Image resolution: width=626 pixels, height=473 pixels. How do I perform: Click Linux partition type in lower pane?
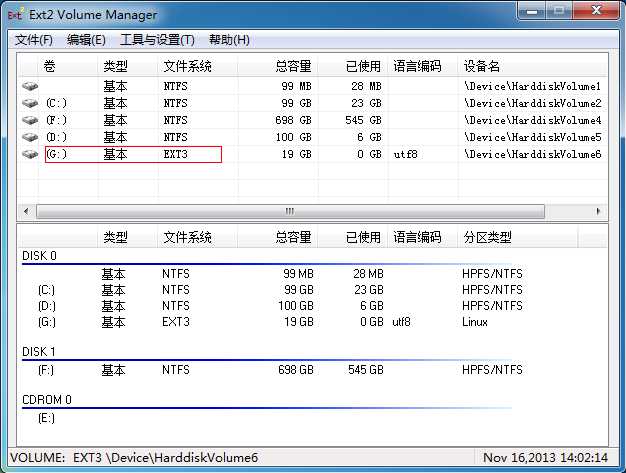tap(475, 322)
